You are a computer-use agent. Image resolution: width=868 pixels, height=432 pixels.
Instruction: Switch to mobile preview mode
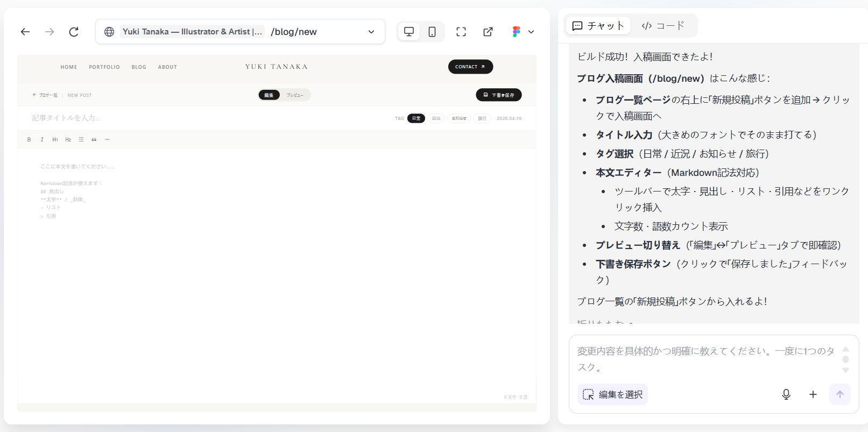[432, 32]
